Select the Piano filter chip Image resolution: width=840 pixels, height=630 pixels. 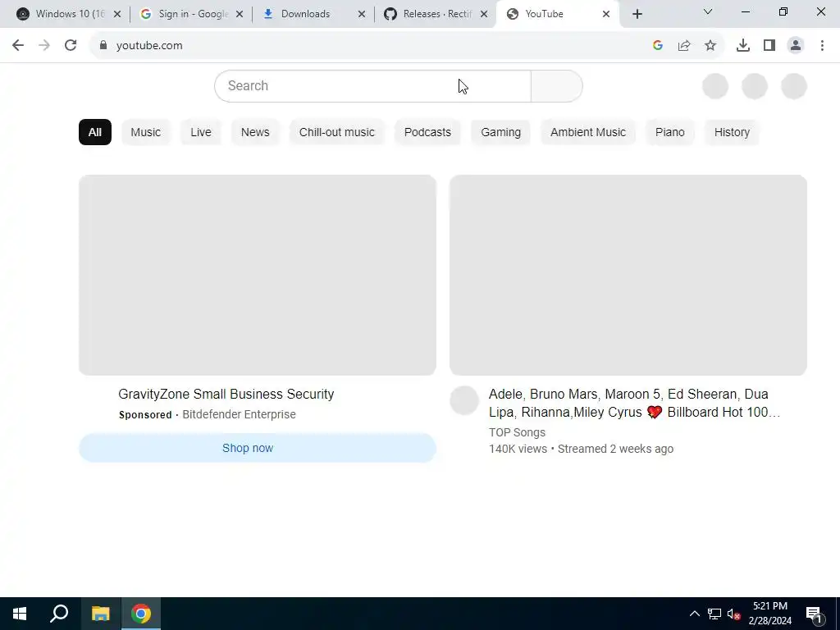coord(670,132)
